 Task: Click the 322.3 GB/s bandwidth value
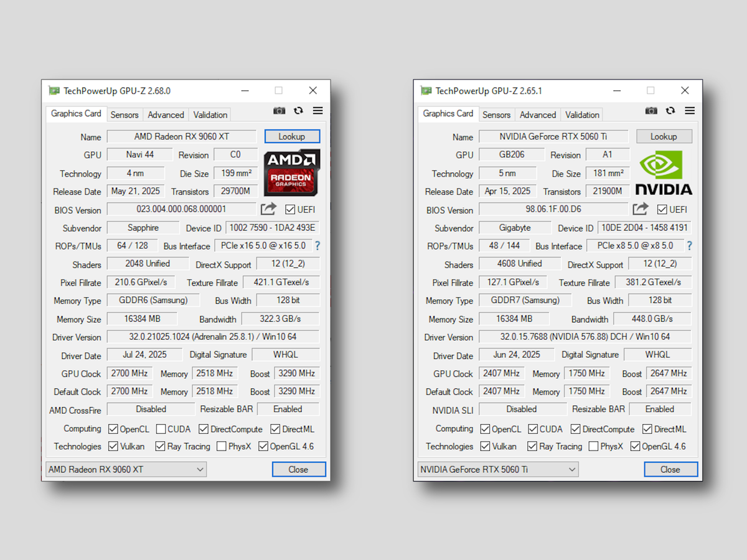281,319
